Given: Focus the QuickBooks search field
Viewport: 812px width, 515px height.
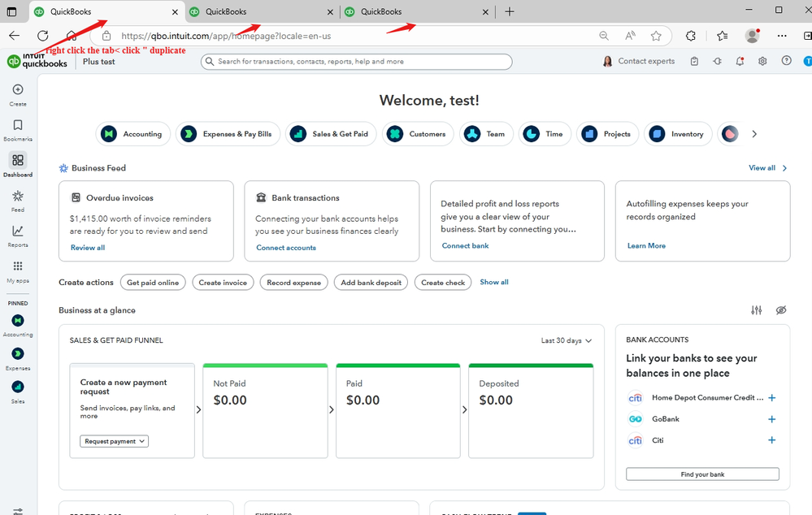Looking at the screenshot, I should (x=356, y=61).
